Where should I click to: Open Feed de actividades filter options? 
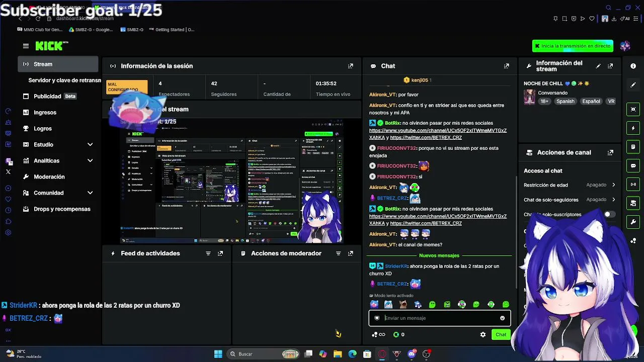[208, 253]
